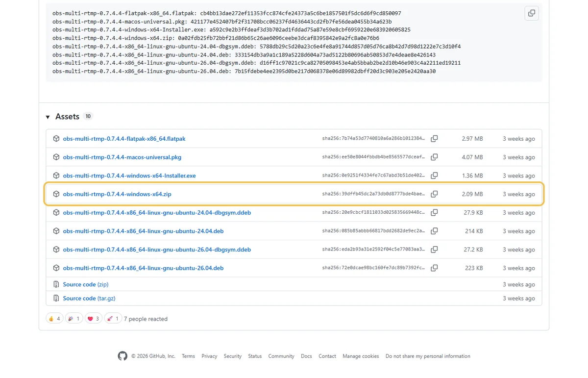Screen dimensions: 588x378
Task: Click the 2.09 MB size value
Action: (x=472, y=194)
